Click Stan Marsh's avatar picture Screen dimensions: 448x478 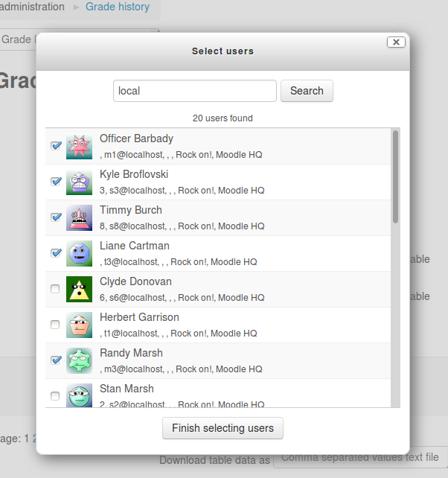[79, 395]
